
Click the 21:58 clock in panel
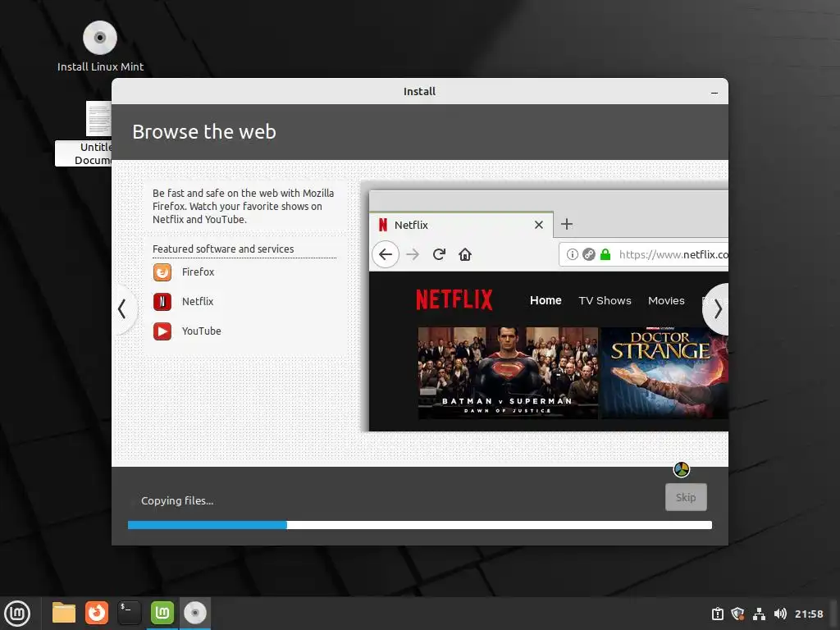[x=809, y=614]
